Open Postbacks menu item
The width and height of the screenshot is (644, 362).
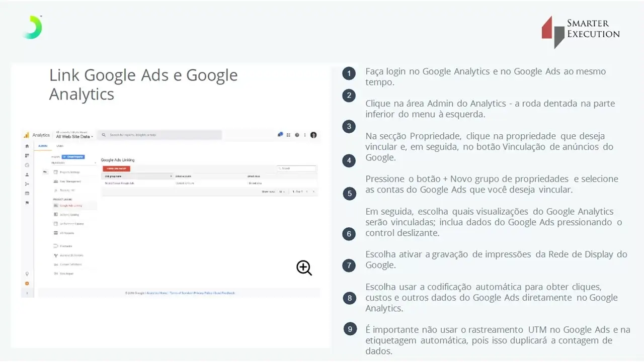point(62,246)
